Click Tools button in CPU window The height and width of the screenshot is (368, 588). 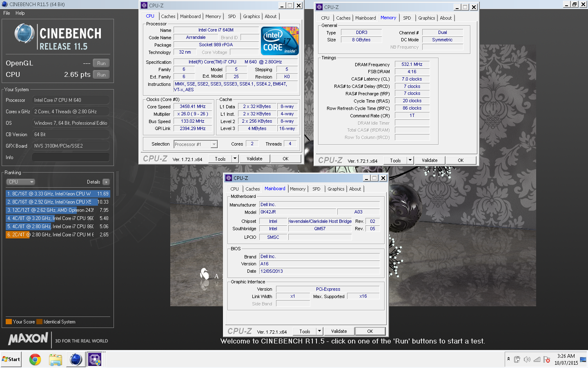[220, 159]
